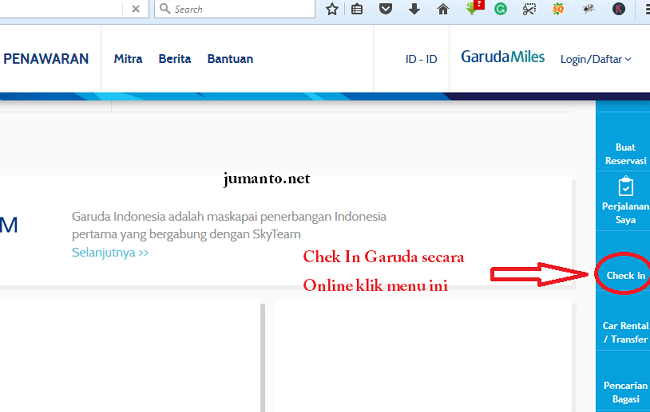This screenshot has height=412, width=650.
Task: Expand the Login/Daftar dropdown
Action: pos(596,59)
